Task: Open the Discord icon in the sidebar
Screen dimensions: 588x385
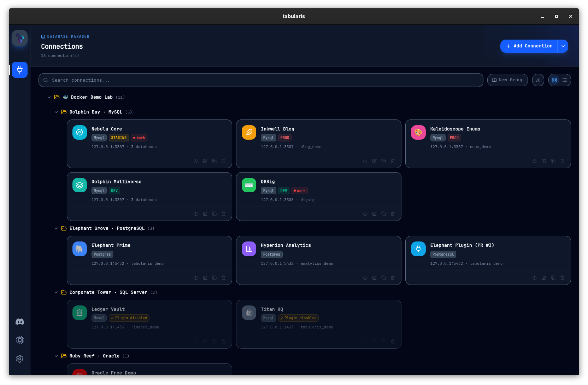Action: click(x=20, y=322)
